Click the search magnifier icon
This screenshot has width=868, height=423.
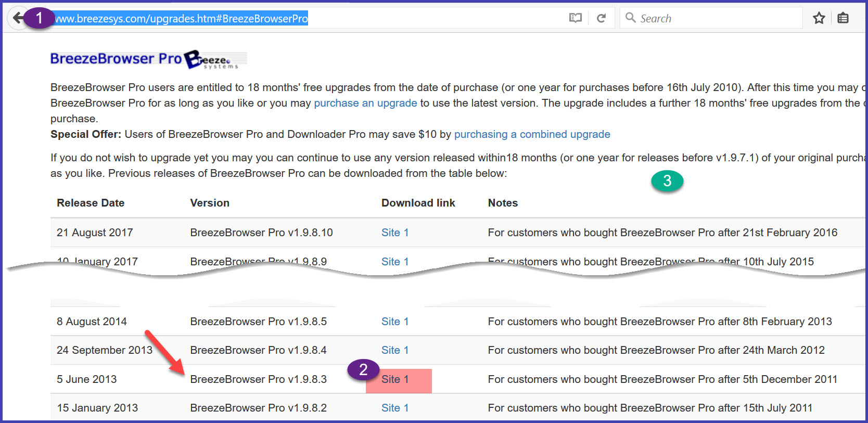tap(630, 18)
